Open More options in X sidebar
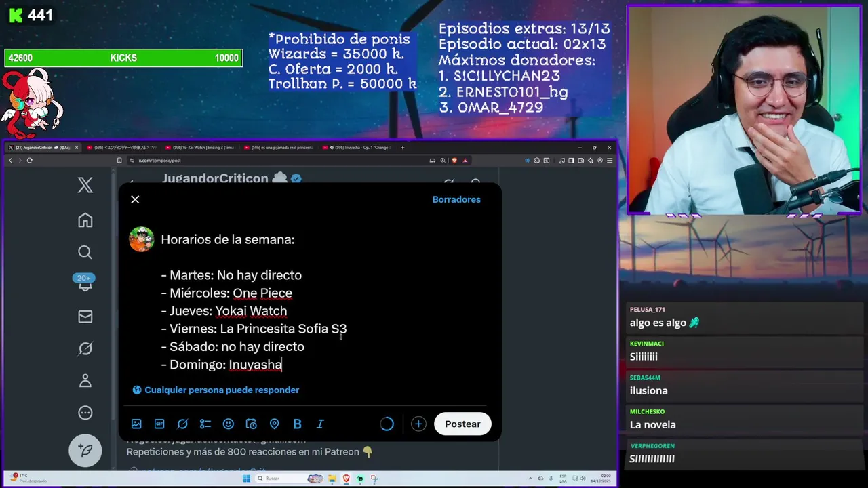868x488 pixels. pos(85,413)
